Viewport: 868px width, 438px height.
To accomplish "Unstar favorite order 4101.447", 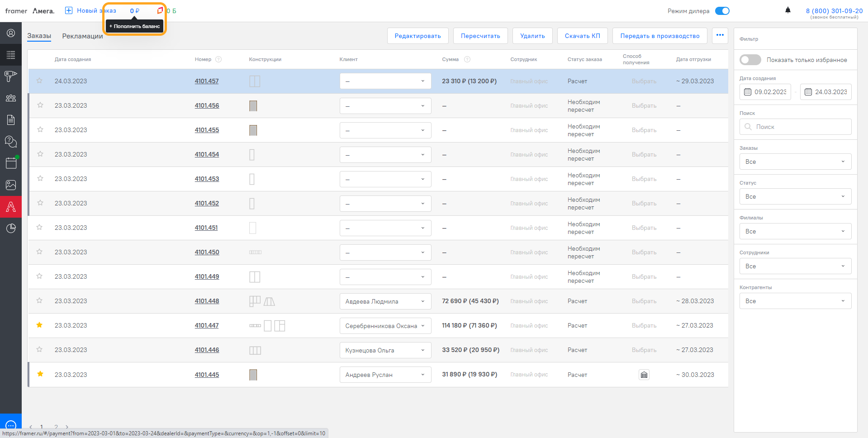I will tap(39, 325).
